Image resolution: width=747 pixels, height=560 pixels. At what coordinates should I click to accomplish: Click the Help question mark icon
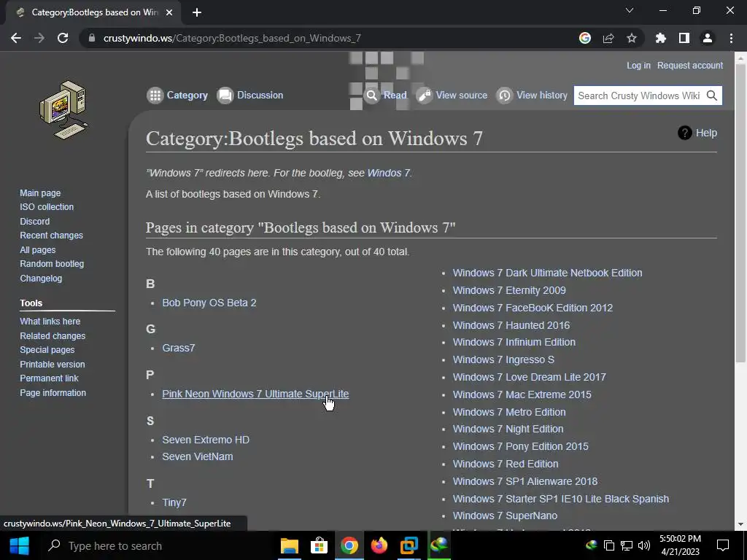point(684,133)
